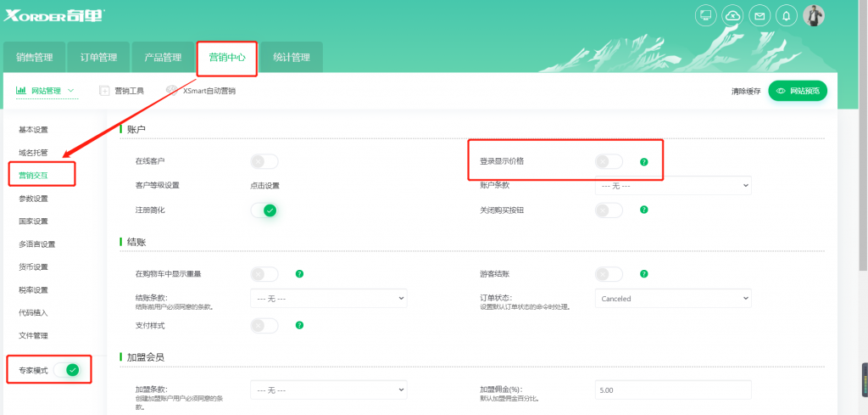868x415 pixels.
Task: Enable the 登录显示价格 toggle
Action: [x=609, y=162]
